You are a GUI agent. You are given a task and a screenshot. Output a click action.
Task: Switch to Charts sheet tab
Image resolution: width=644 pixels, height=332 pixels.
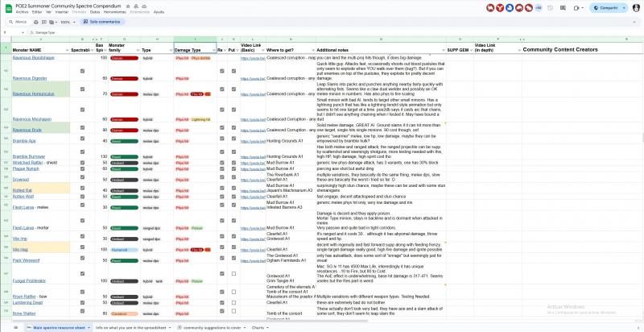click(x=258, y=327)
